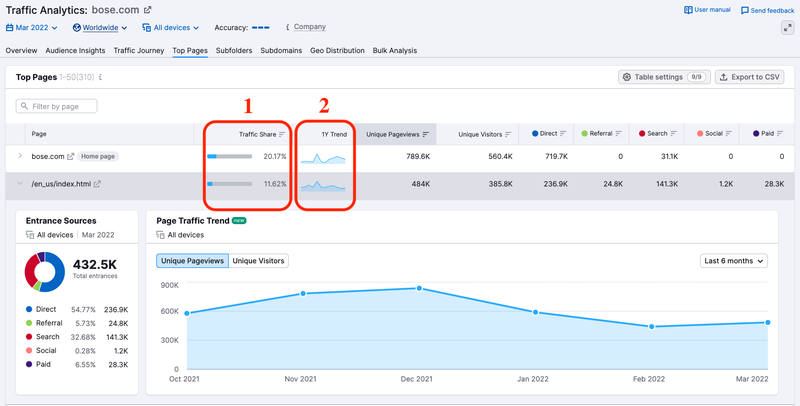Open /en_us/index.html external link icon
Image resolution: width=800 pixels, height=406 pixels.
(97, 184)
